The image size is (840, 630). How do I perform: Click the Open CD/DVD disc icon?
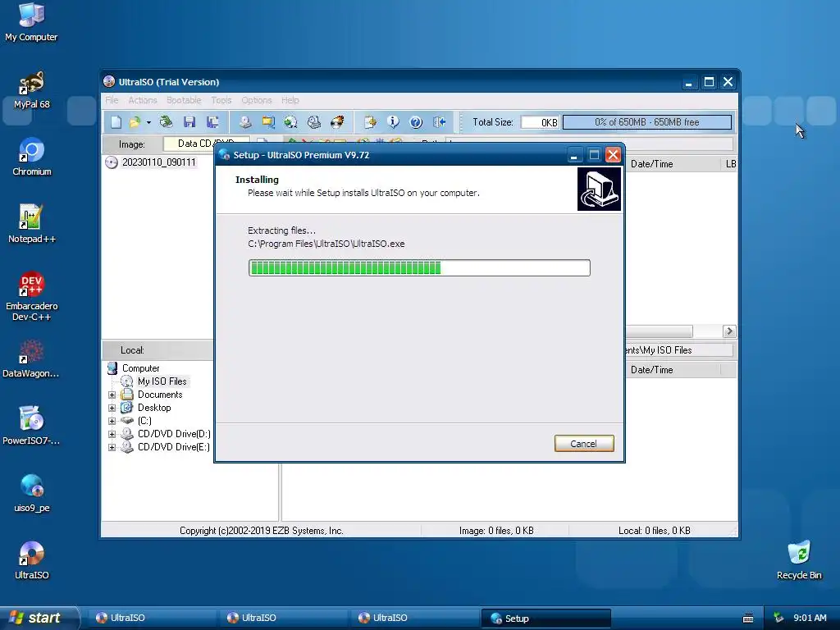pyautogui.click(x=166, y=122)
